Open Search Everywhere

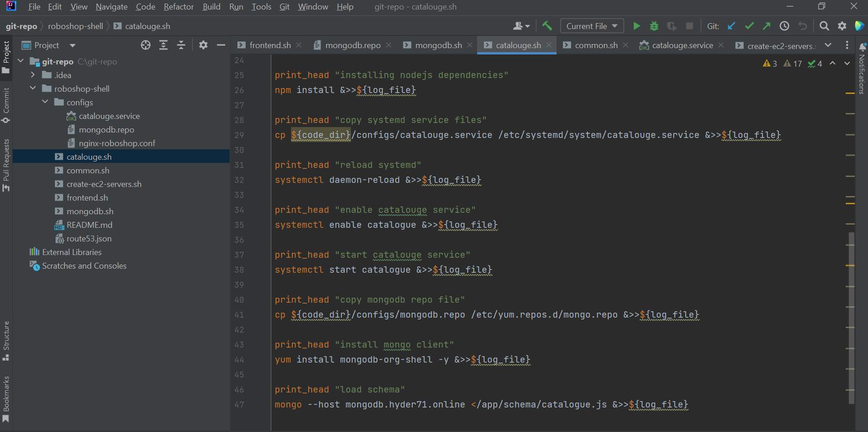[824, 26]
